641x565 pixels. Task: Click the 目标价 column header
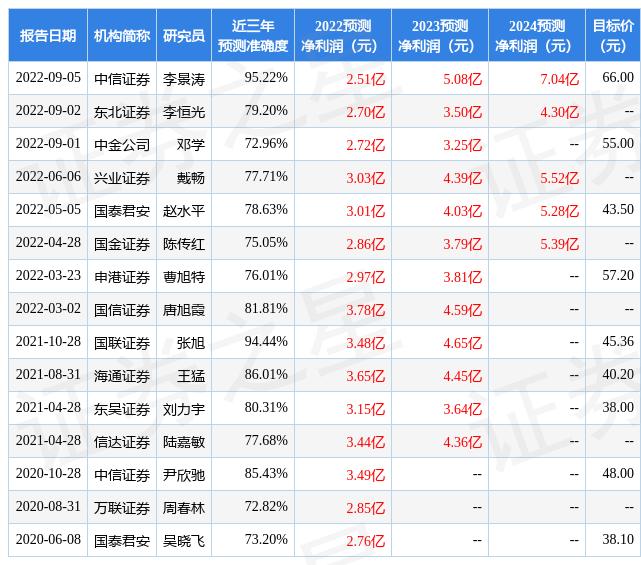pyautogui.click(x=613, y=36)
